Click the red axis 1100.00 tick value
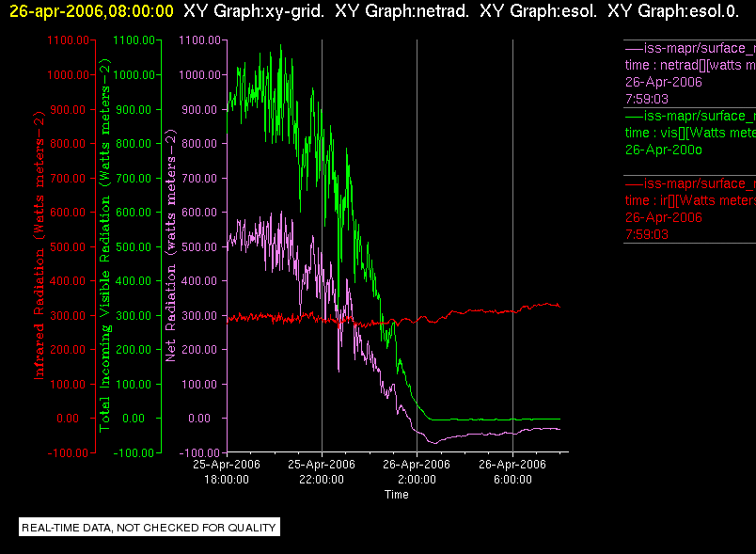This screenshot has height=554, width=756. click(68, 40)
